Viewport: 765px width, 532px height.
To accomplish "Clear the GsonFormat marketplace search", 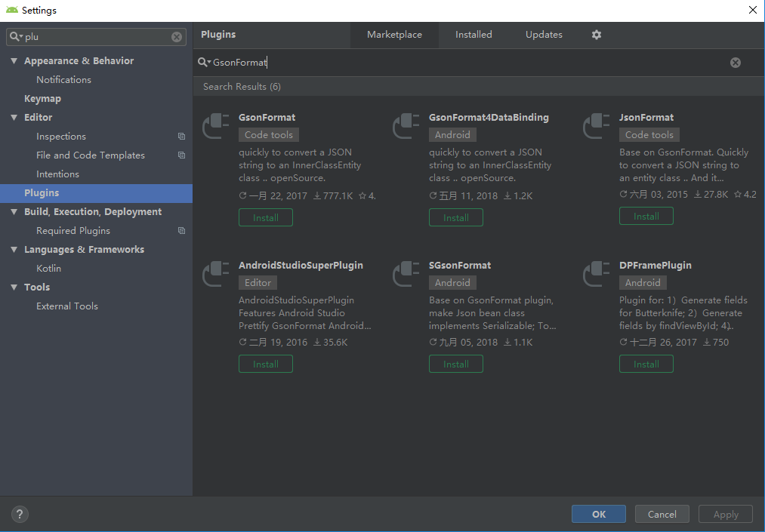I will coord(735,63).
